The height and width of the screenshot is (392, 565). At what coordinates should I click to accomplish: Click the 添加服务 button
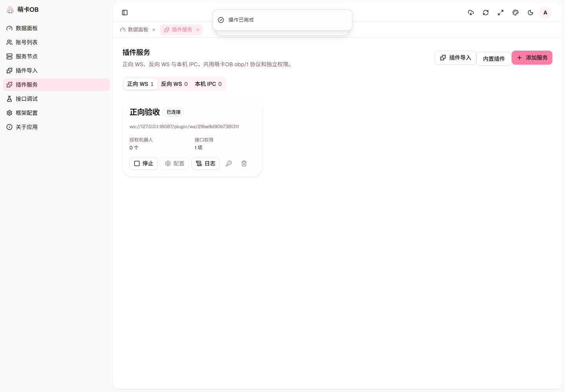pyautogui.click(x=532, y=58)
